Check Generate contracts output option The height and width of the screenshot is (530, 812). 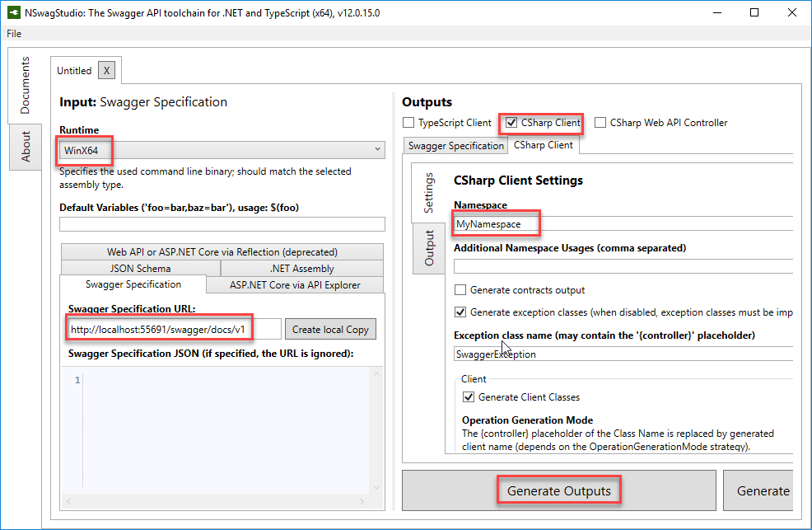(x=460, y=290)
